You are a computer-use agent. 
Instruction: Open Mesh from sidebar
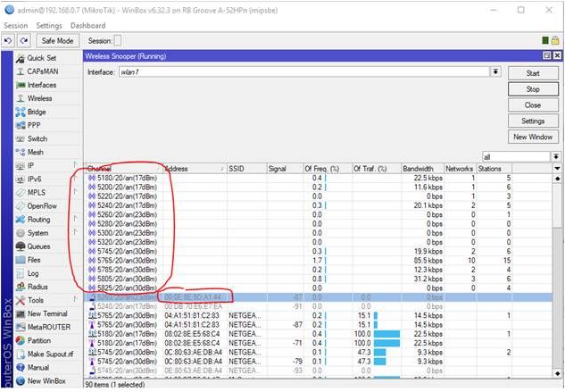tap(36, 152)
